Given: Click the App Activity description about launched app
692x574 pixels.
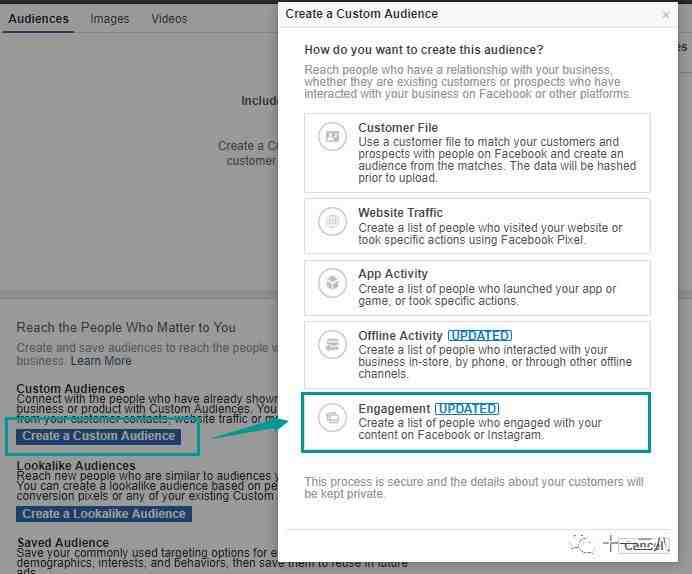Looking at the screenshot, I should [x=487, y=295].
